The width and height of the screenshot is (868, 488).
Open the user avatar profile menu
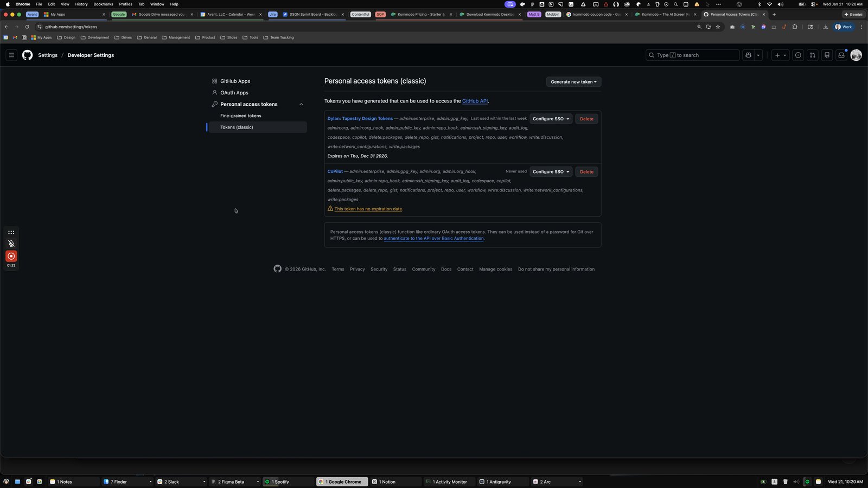point(856,55)
